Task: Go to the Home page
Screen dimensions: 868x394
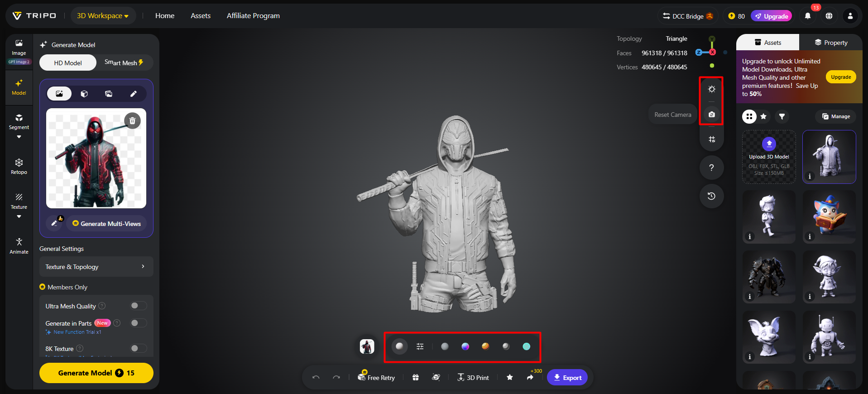Action: click(x=165, y=16)
